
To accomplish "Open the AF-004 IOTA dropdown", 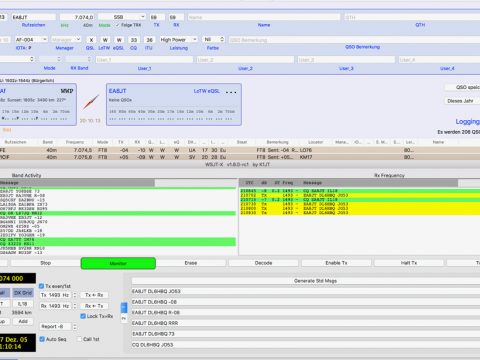I will 31,39.
